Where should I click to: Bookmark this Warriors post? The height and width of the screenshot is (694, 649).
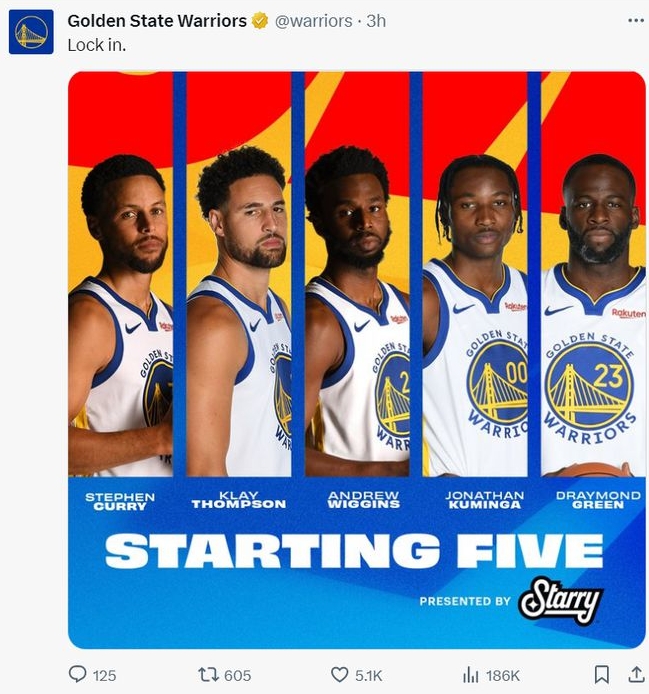[602, 675]
